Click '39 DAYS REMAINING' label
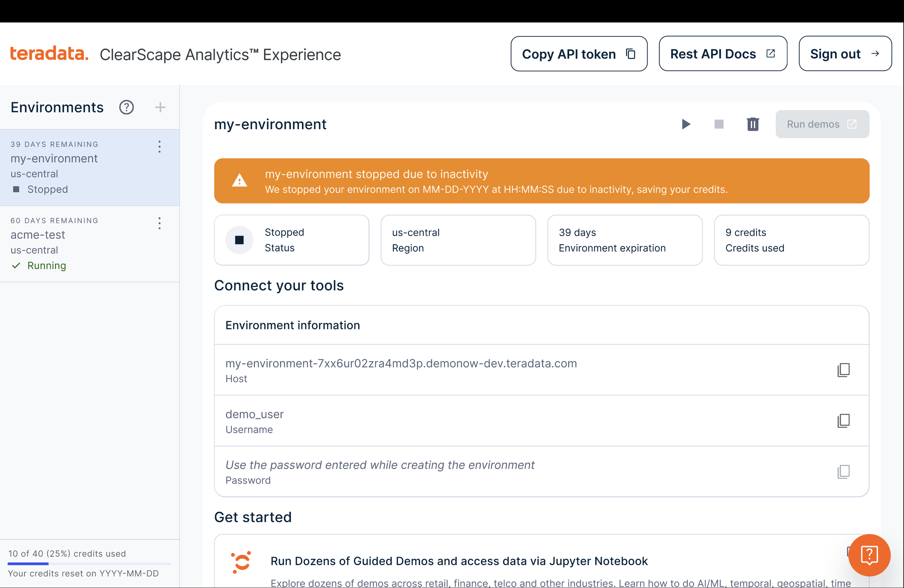Image resolution: width=904 pixels, height=588 pixels. point(54,144)
